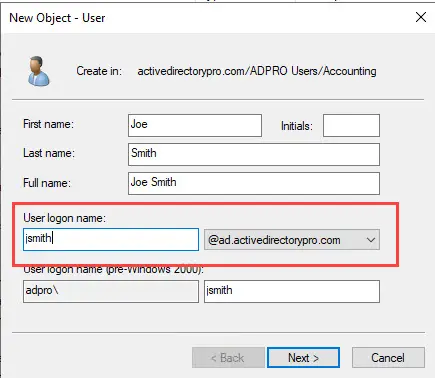Click the User logon name label
435x378 pixels.
click(64, 218)
